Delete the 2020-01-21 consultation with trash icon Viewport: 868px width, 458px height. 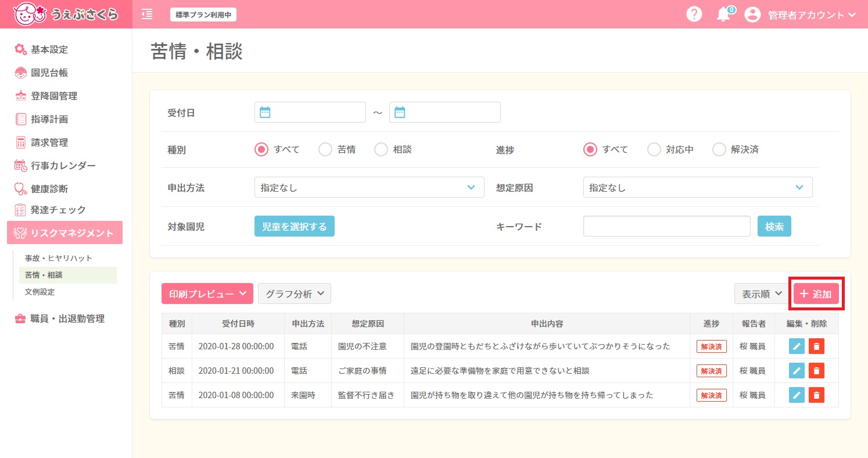pos(816,371)
